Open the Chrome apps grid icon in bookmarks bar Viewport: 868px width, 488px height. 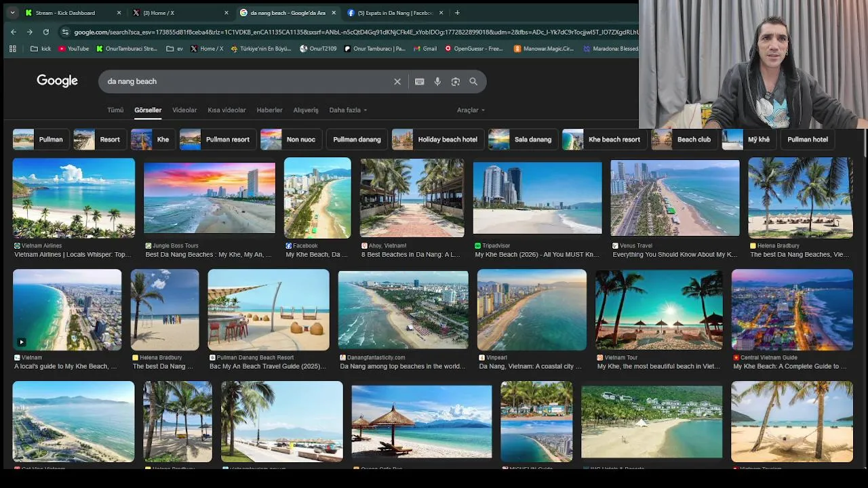[12, 49]
